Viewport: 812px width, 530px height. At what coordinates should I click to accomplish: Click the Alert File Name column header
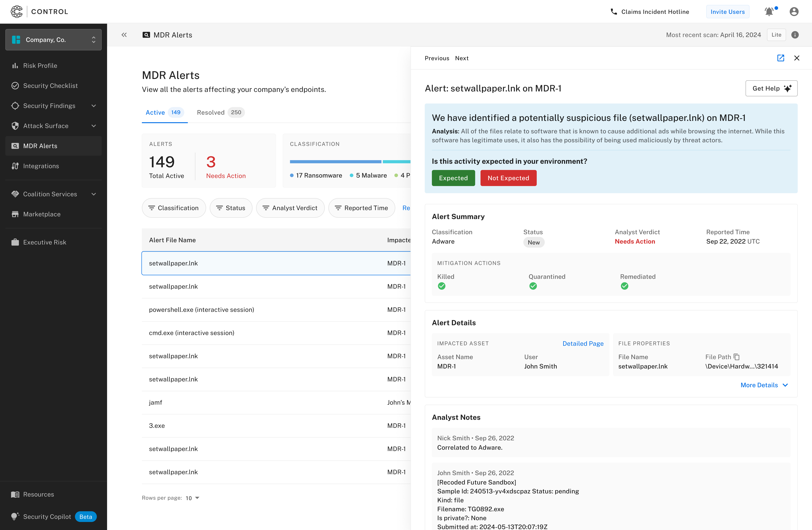(x=172, y=240)
